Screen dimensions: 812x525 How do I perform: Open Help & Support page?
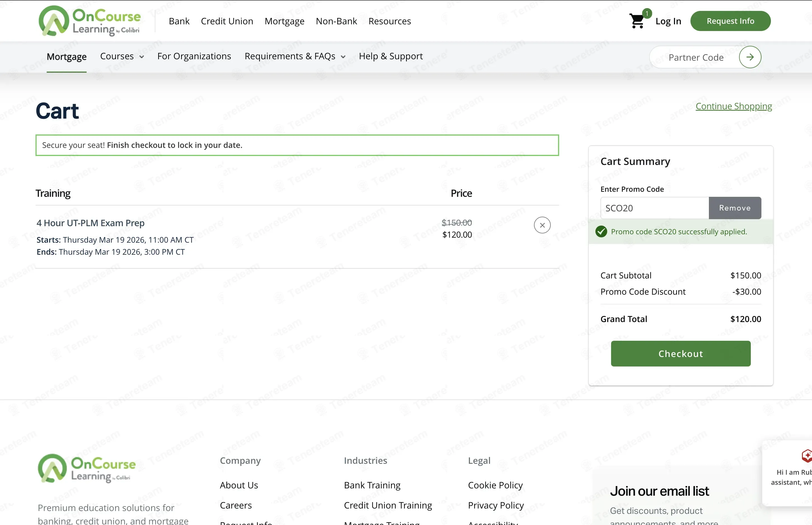(x=391, y=56)
